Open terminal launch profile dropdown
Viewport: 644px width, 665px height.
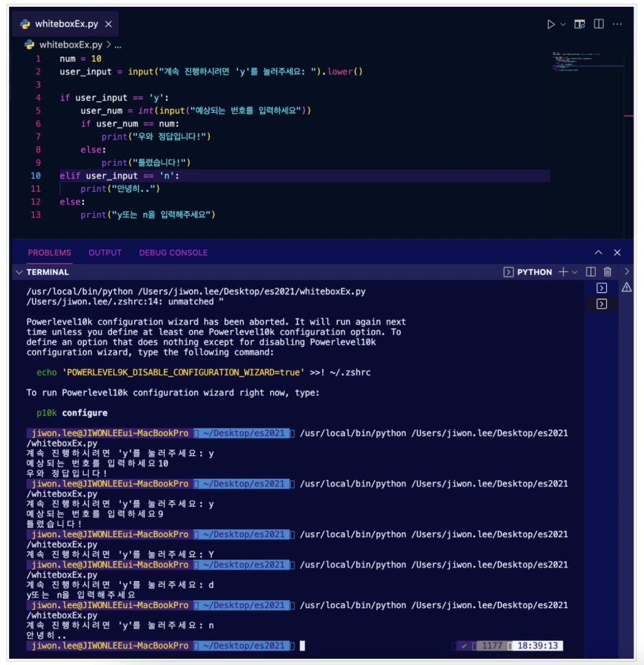(x=575, y=272)
